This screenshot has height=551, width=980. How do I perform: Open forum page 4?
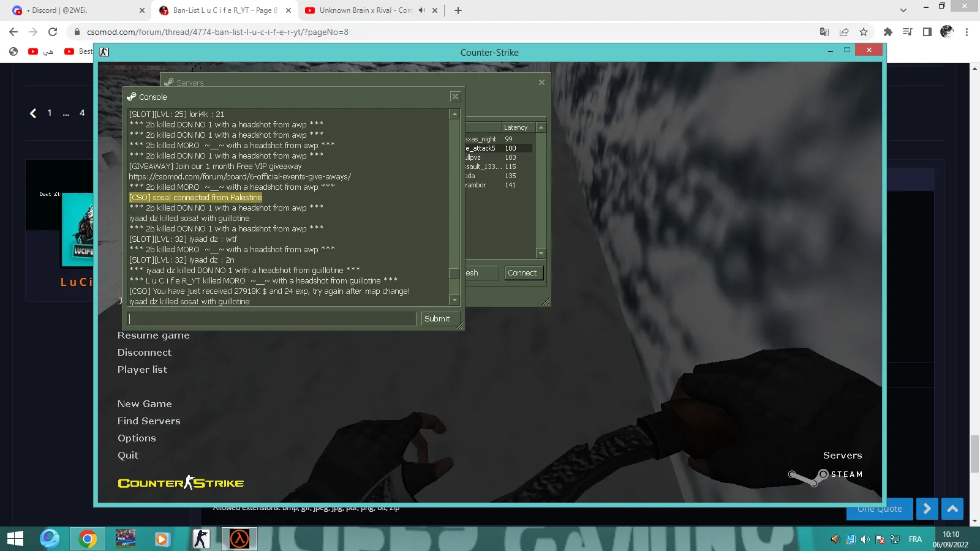click(82, 113)
